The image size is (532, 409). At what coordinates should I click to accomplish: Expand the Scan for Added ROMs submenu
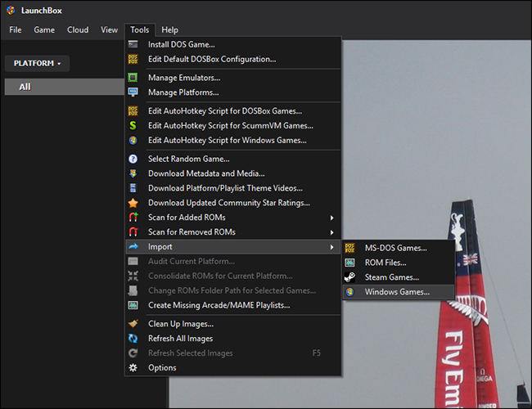(x=331, y=218)
